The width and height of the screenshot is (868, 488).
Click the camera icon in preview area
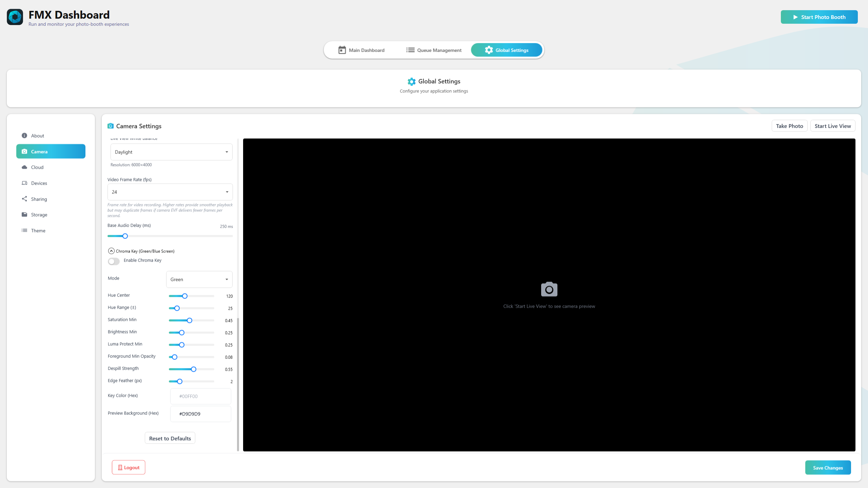(549, 289)
